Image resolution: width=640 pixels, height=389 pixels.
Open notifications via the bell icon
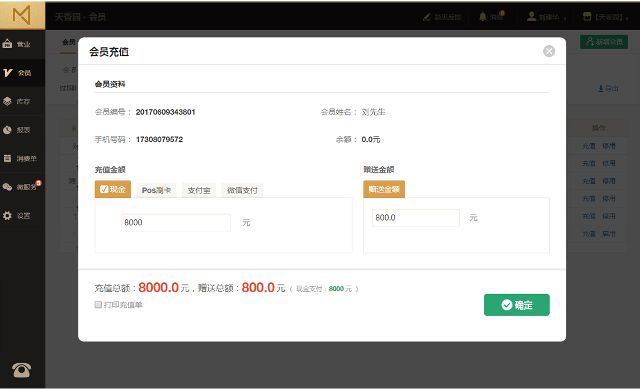(483, 16)
